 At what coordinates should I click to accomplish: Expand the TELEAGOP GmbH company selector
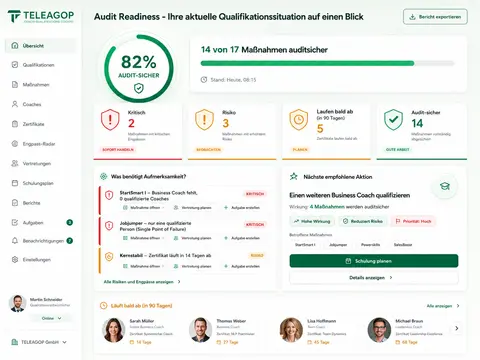[39, 342]
